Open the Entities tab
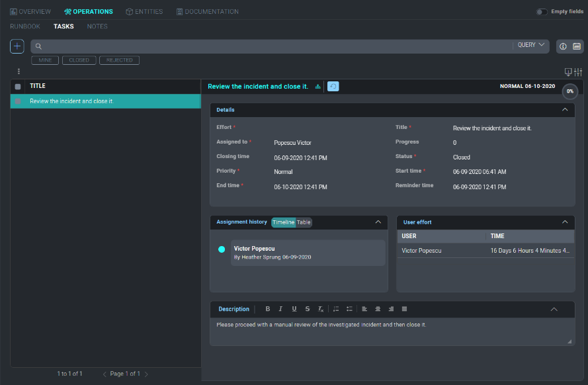The height and width of the screenshot is (385, 588). click(144, 12)
